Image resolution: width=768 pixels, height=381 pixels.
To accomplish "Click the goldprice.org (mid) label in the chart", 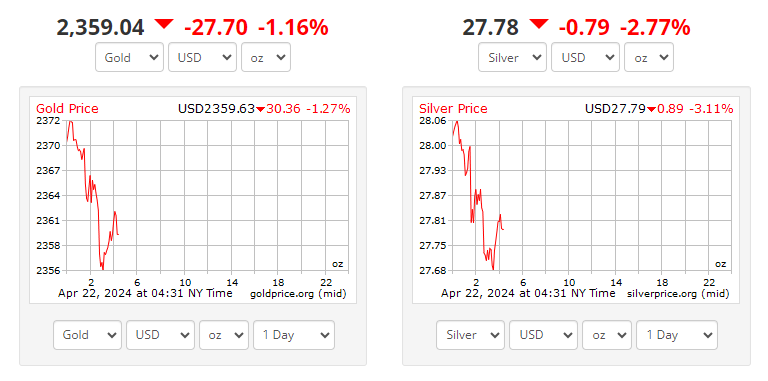I will [298, 294].
